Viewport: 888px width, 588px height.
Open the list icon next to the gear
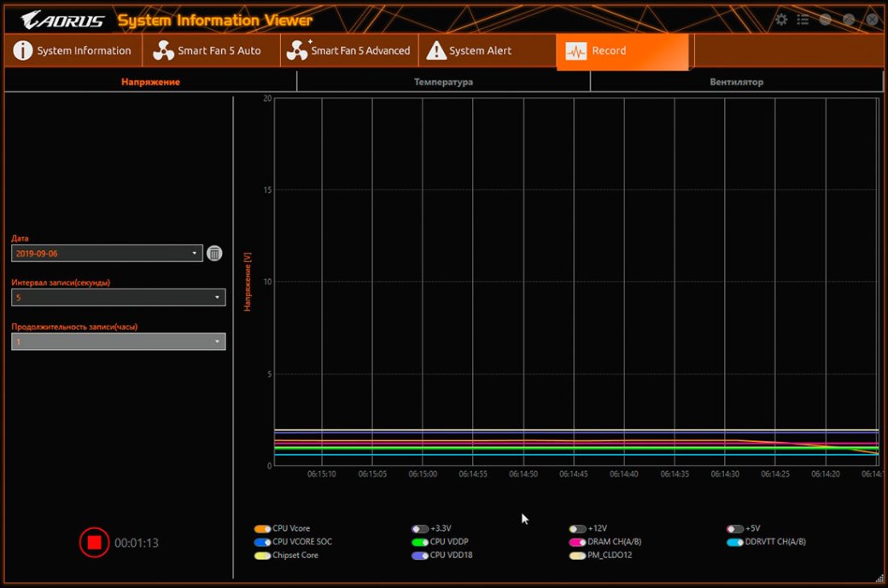(x=803, y=20)
